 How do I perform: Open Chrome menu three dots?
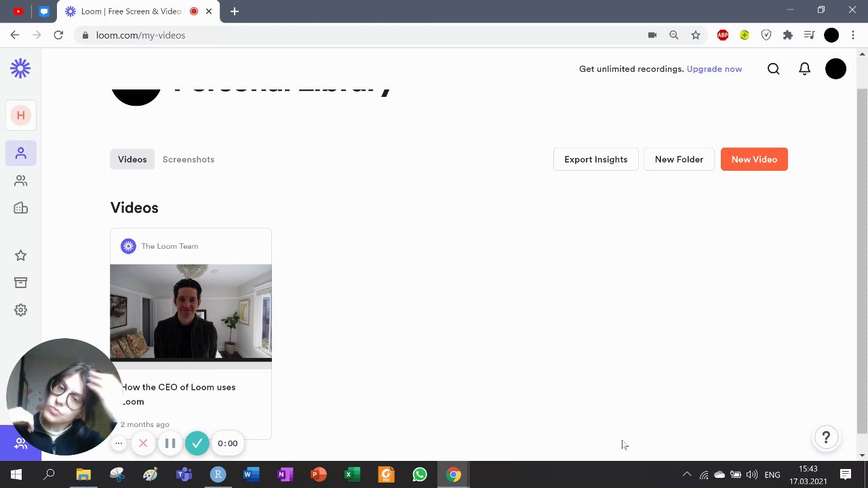pos(853,35)
